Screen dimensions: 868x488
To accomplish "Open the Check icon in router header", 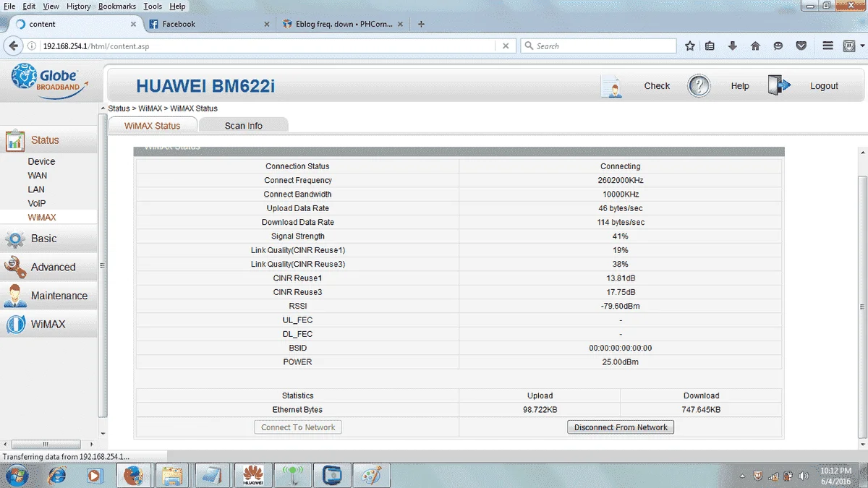I will (x=612, y=86).
